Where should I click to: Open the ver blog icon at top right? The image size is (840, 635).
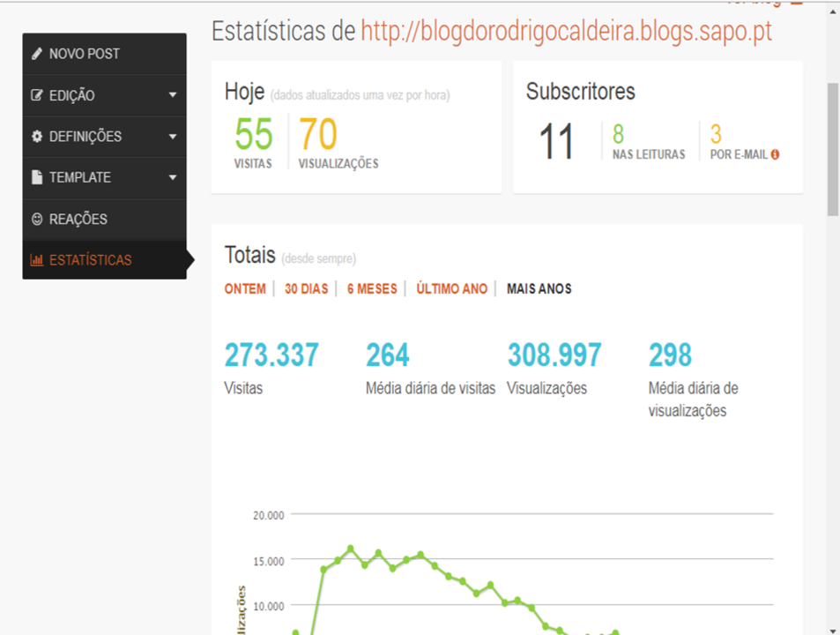tap(798, 3)
